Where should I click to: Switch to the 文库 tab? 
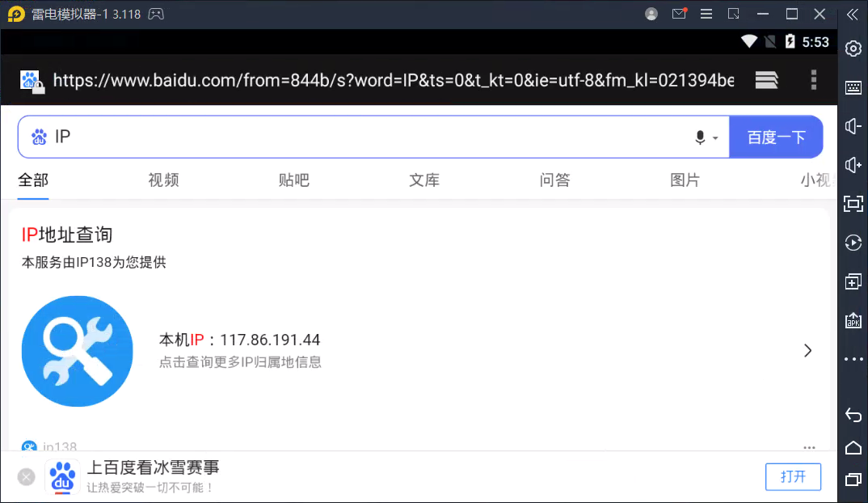[x=424, y=180]
